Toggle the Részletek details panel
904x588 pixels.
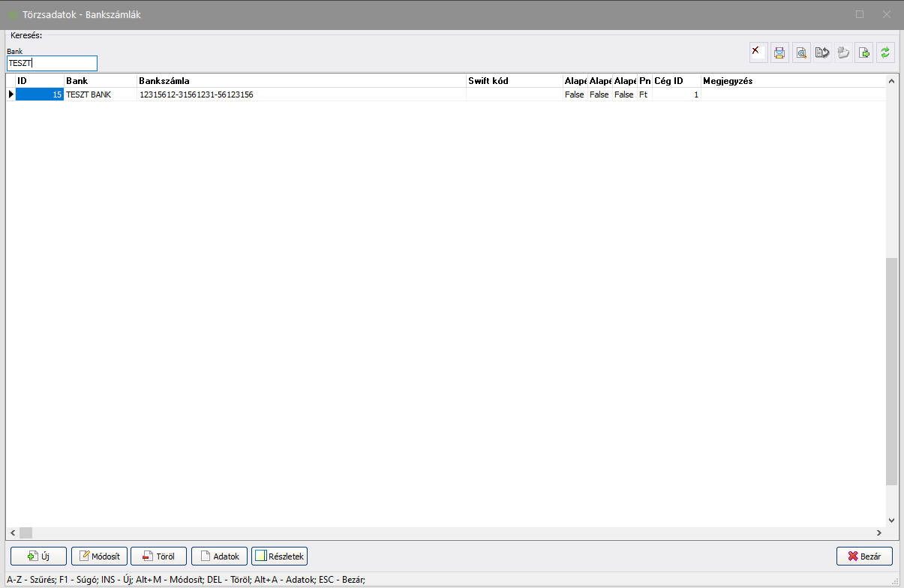coord(279,556)
